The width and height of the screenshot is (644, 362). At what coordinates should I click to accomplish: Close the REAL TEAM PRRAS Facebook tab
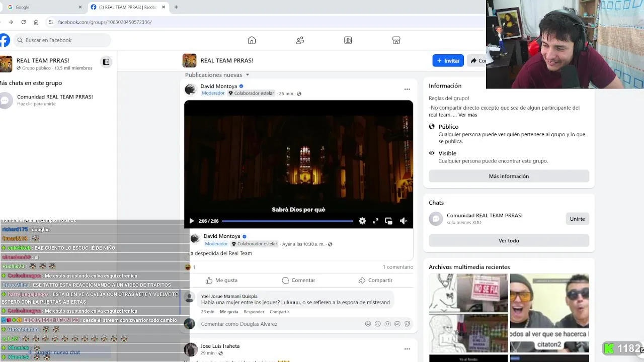[164, 7]
